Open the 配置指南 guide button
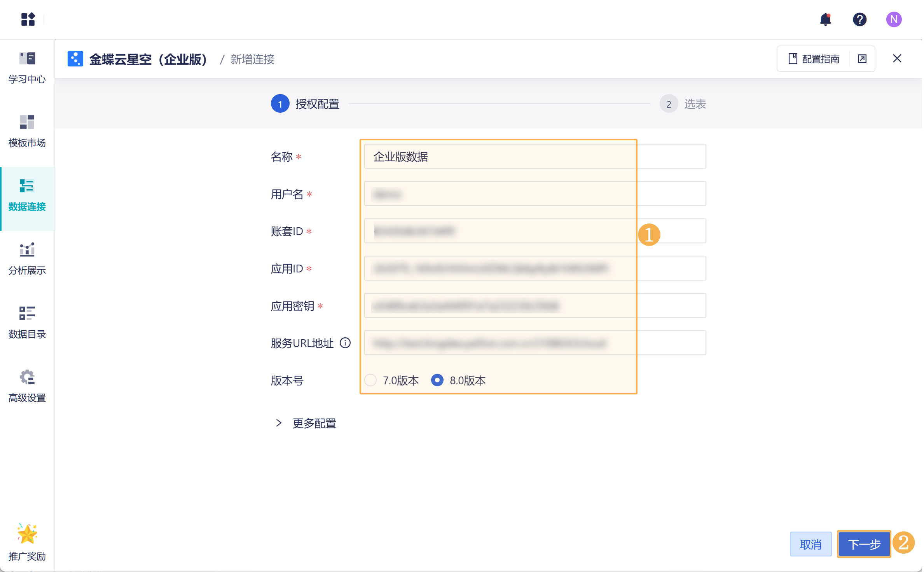 pyautogui.click(x=814, y=59)
